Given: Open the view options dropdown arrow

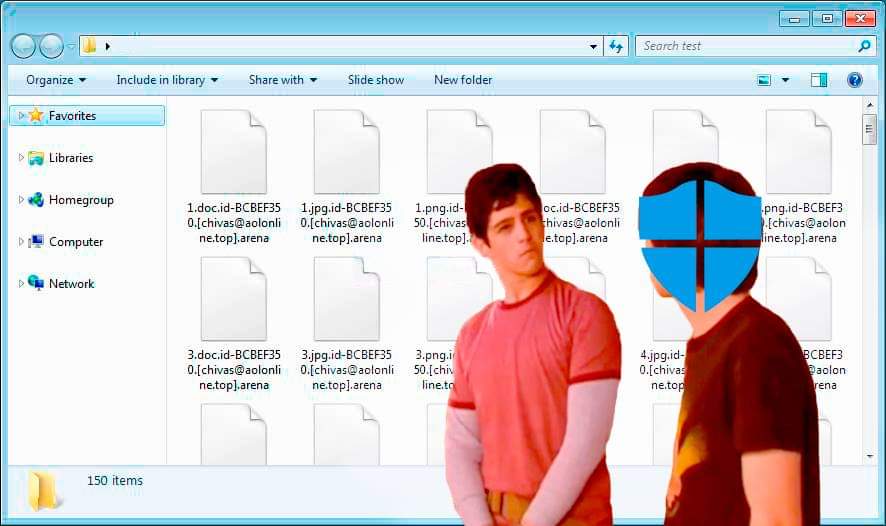Looking at the screenshot, I should (x=785, y=80).
